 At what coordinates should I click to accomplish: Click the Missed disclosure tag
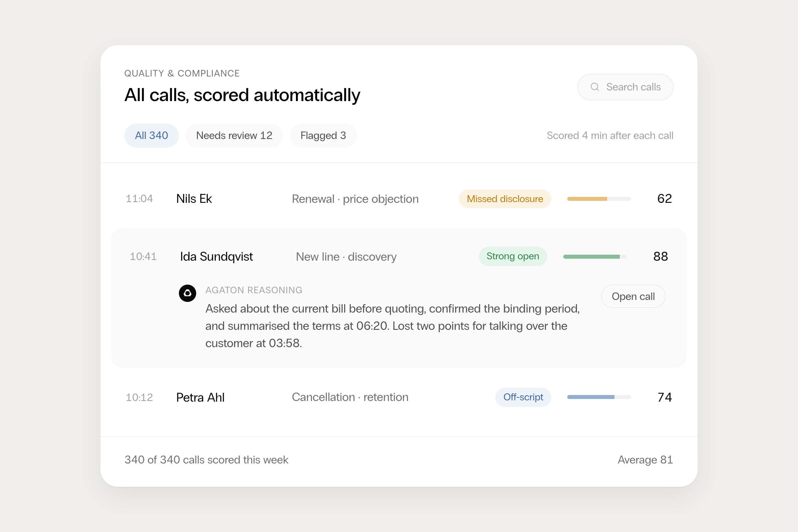coord(505,199)
